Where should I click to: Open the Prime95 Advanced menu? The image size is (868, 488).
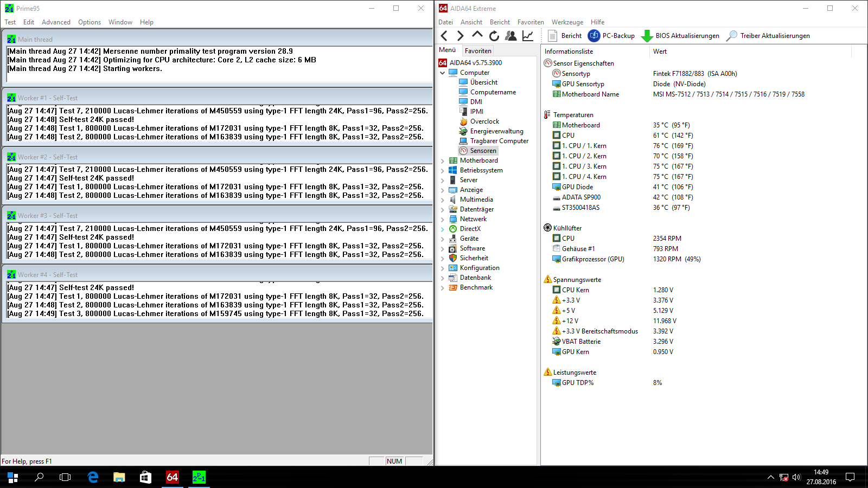pyautogui.click(x=56, y=22)
